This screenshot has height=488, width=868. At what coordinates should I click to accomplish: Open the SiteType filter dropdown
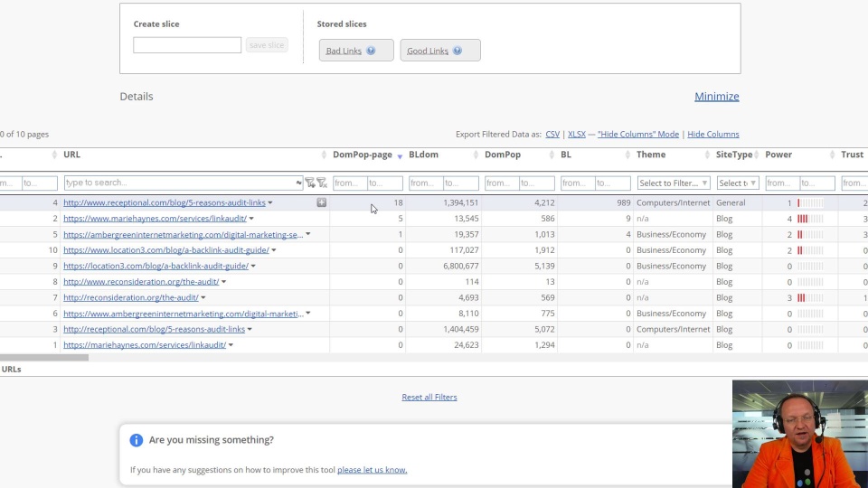tap(737, 183)
